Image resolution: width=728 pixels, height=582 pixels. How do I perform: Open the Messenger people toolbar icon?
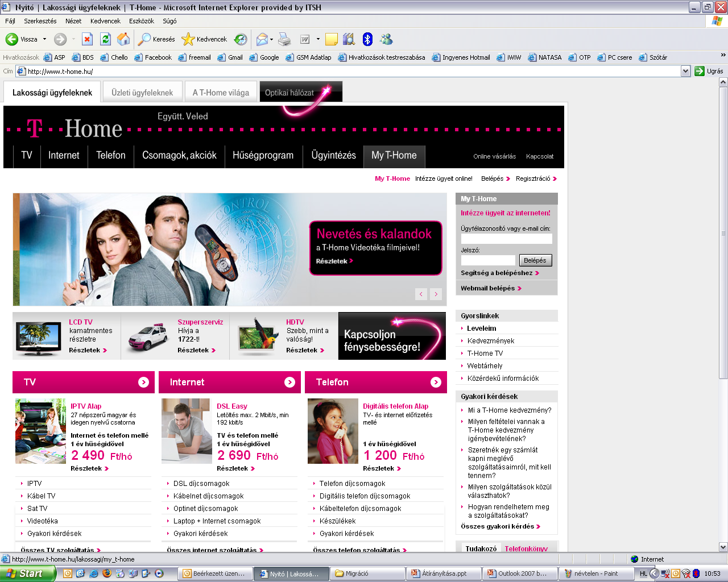(386, 39)
